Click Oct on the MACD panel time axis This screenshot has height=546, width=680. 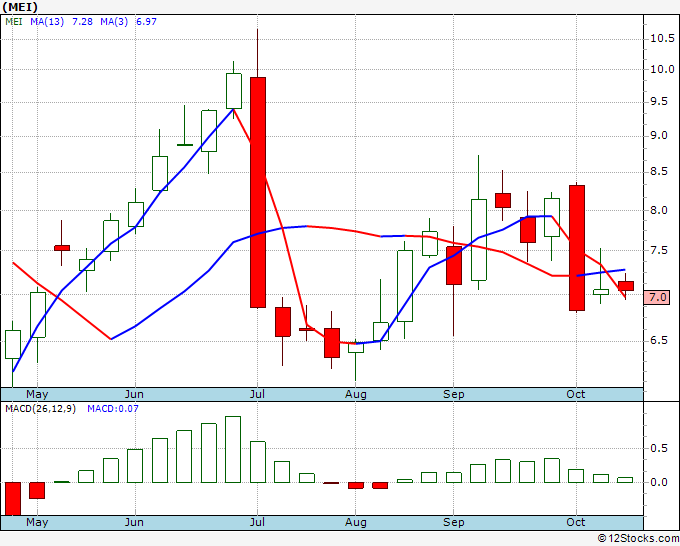[576, 522]
